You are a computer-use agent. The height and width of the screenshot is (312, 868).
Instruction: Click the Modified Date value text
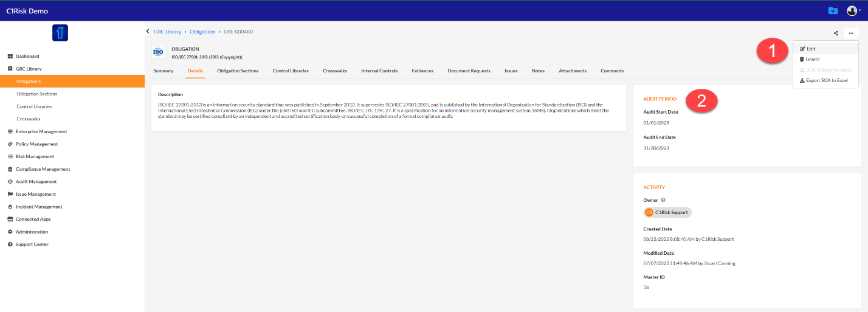(x=690, y=263)
